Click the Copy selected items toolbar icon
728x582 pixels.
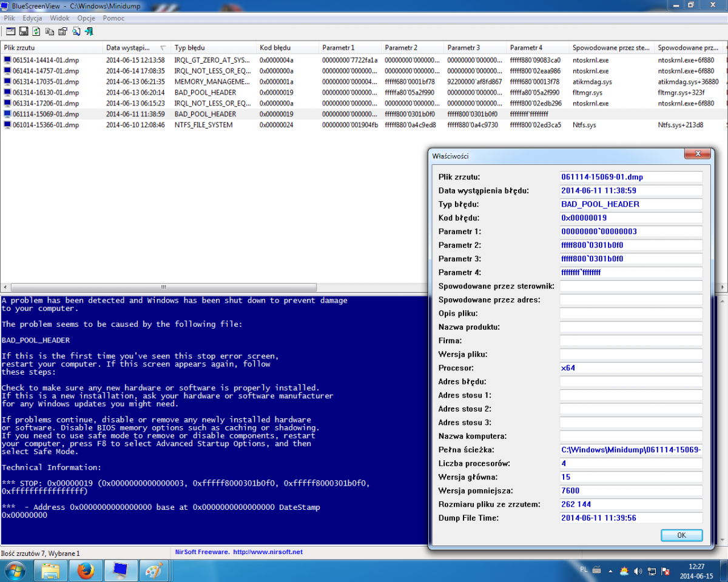click(50, 32)
